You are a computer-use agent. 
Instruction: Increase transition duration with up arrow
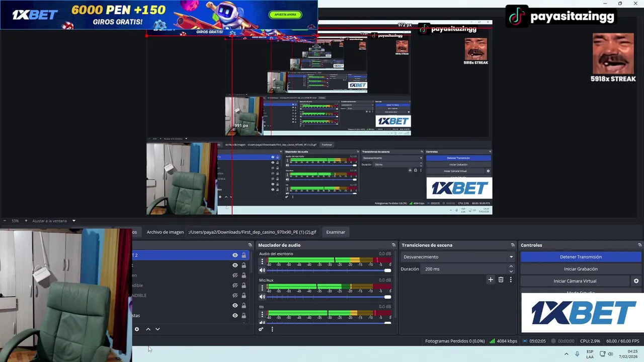point(511,266)
